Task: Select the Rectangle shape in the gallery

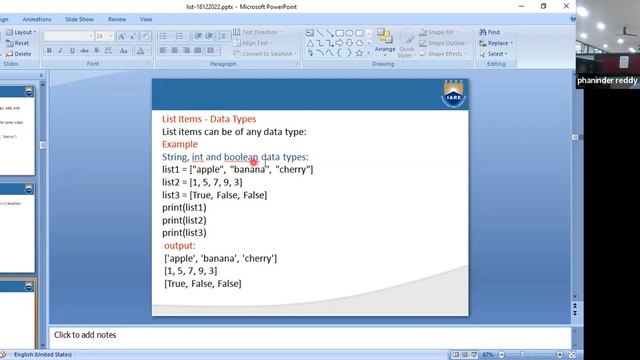Action: [x=340, y=33]
